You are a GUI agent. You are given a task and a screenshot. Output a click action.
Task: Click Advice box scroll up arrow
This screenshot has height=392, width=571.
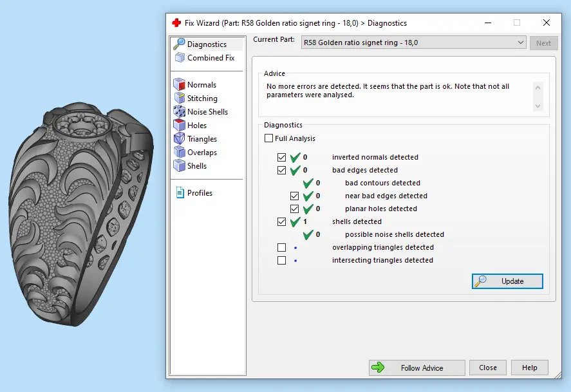[x=538, y=88]
